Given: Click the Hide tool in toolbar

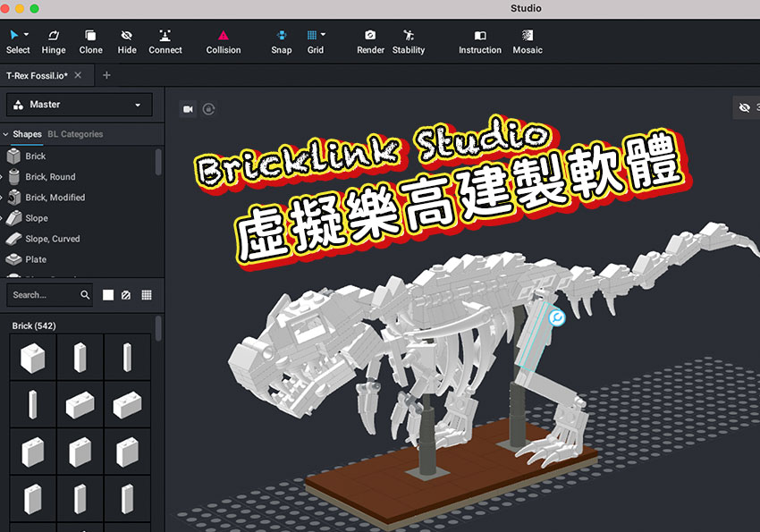Looking at the screenshot, I should point(126,42).
